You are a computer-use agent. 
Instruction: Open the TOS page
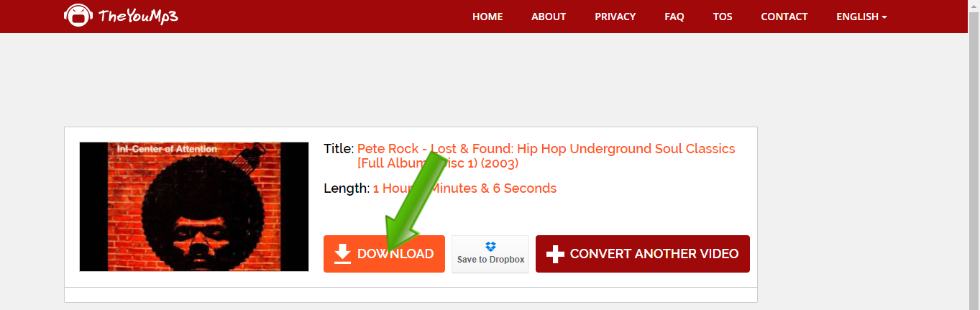click(723, 17)
